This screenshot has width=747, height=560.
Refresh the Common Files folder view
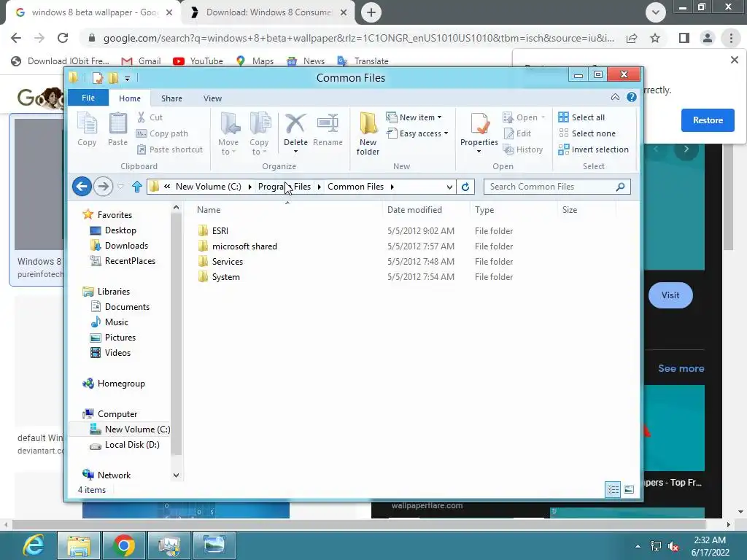click(465, 187)
